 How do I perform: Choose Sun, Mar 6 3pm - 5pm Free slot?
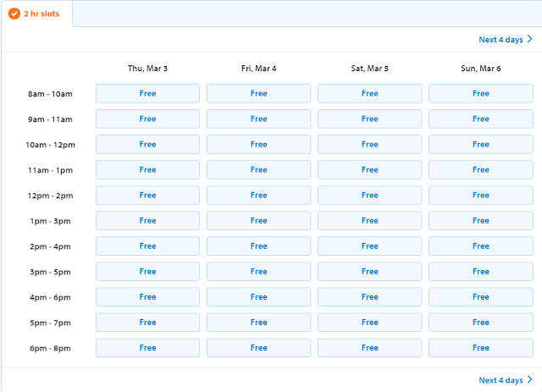click(x=481, y=272)
